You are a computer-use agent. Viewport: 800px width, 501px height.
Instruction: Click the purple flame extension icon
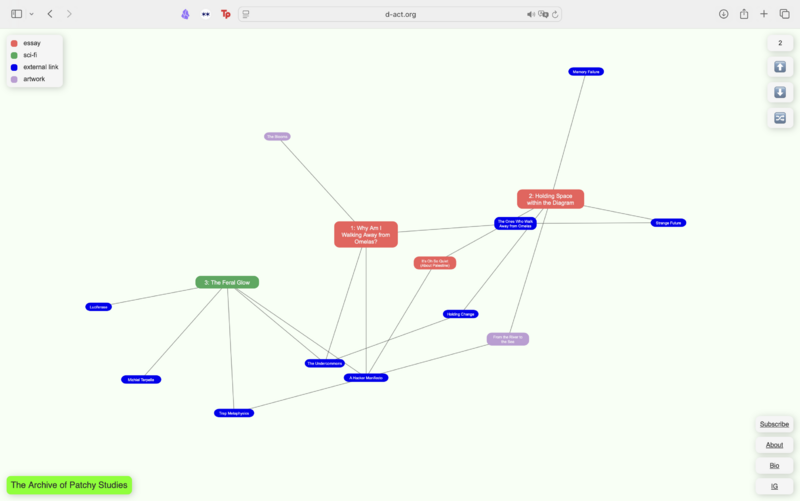coord(185,14)
